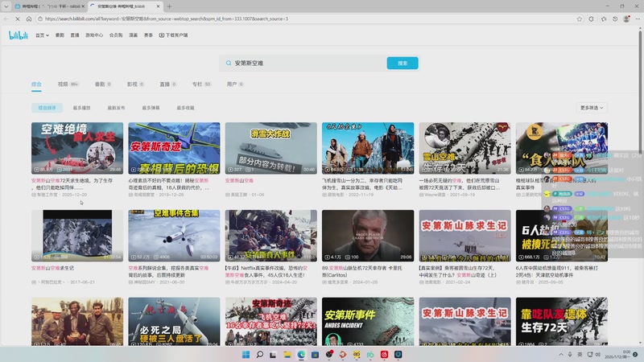
Task: Select 最多播放 sort option
Action: pos(82,108)
